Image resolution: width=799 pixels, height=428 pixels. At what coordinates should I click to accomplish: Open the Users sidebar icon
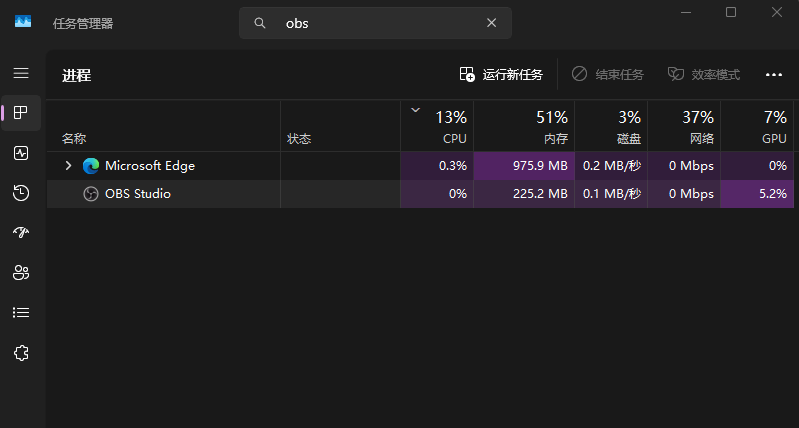coord(21,273)
